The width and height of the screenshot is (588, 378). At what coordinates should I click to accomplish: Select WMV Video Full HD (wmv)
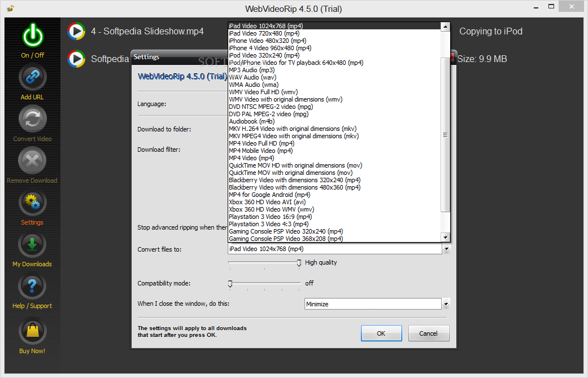tap(334, 92)
